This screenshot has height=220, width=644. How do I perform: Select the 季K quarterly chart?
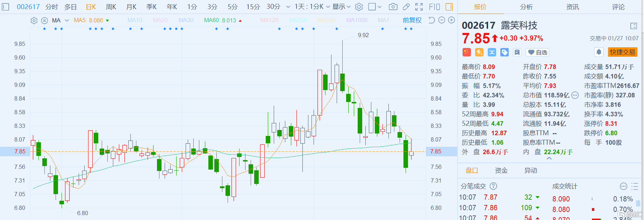pyautogui.click(x=151, y=7)
